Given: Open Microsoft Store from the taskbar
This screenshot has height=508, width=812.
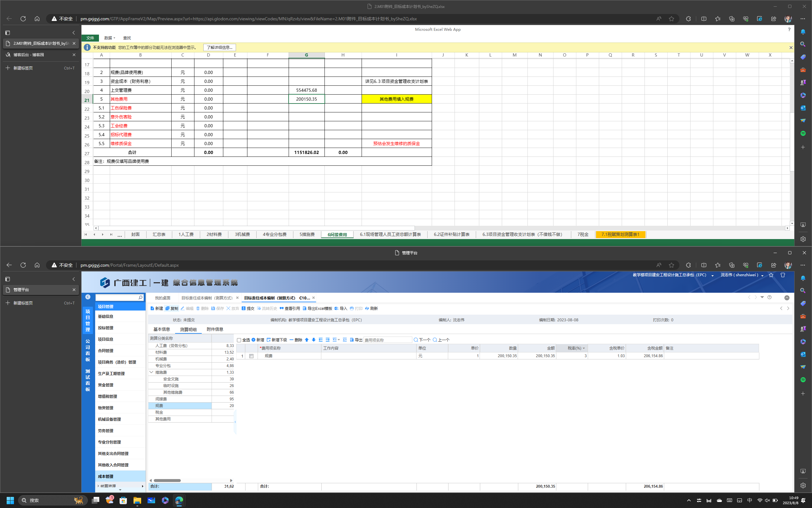Looking at the screenshot, I should click(123, 500).
